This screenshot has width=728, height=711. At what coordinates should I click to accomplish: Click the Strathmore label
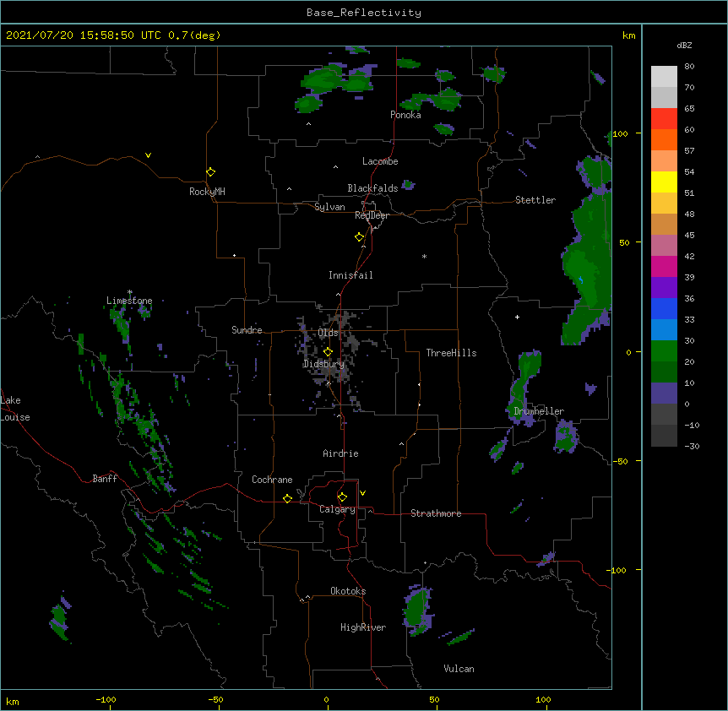(x=436, y=513)
